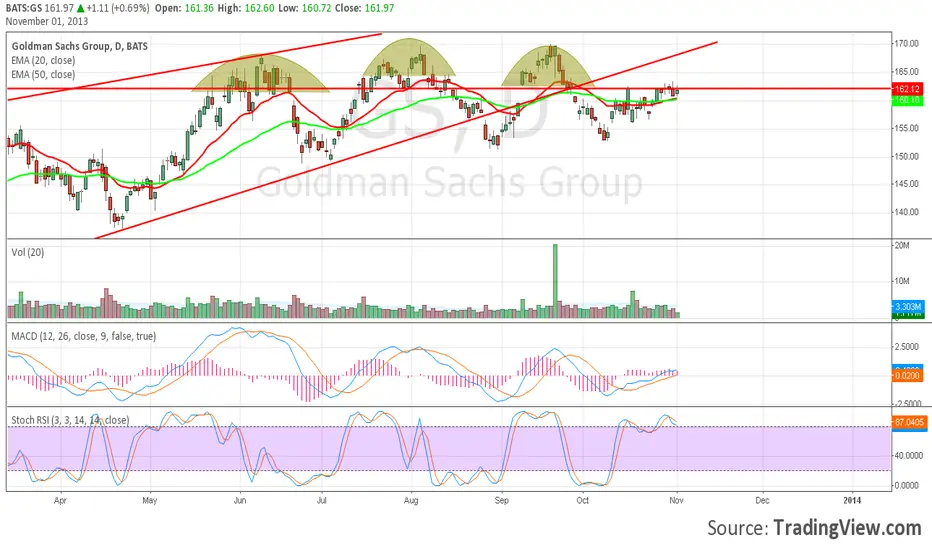Click the Close: 161.97 value

tap(364, 8)
